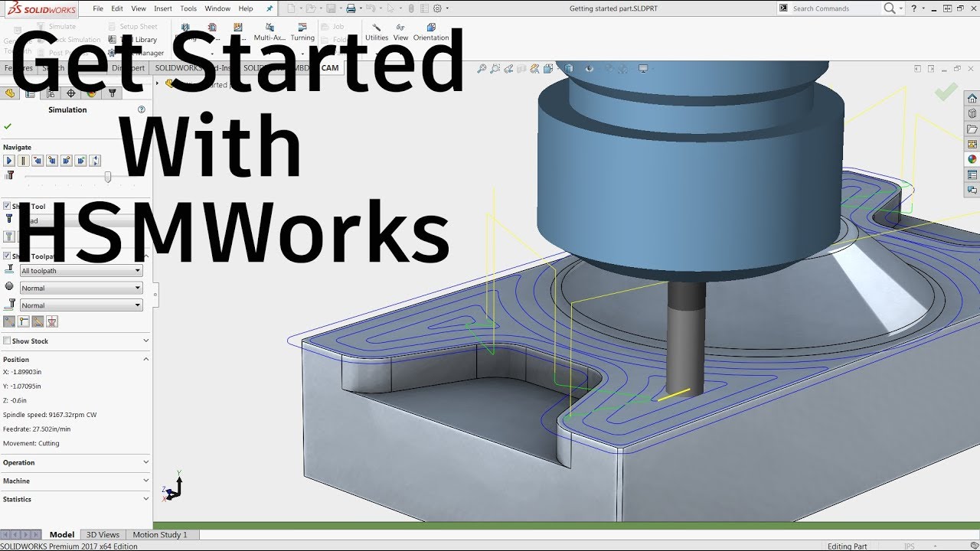This screenshot has height=551, width=980.
Task: Open the Options gear in toolbar
Action: [437, 8]
